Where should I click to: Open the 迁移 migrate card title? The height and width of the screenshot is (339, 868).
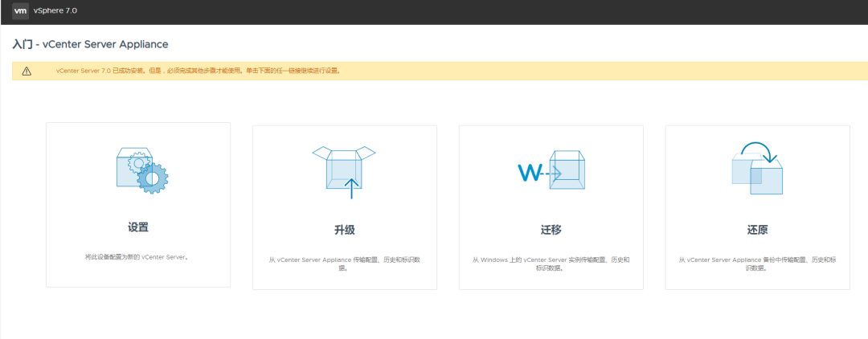point(551,230)
